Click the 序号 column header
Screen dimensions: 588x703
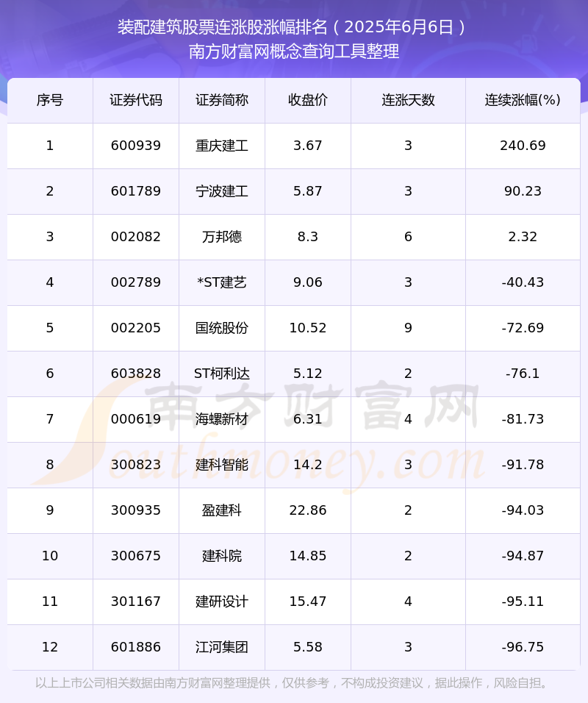tap(50, 100)
